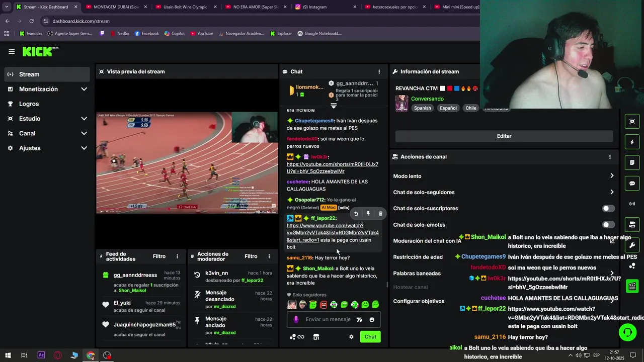Open Chat de solo-seguidores chevron

(x=612, y=192)
